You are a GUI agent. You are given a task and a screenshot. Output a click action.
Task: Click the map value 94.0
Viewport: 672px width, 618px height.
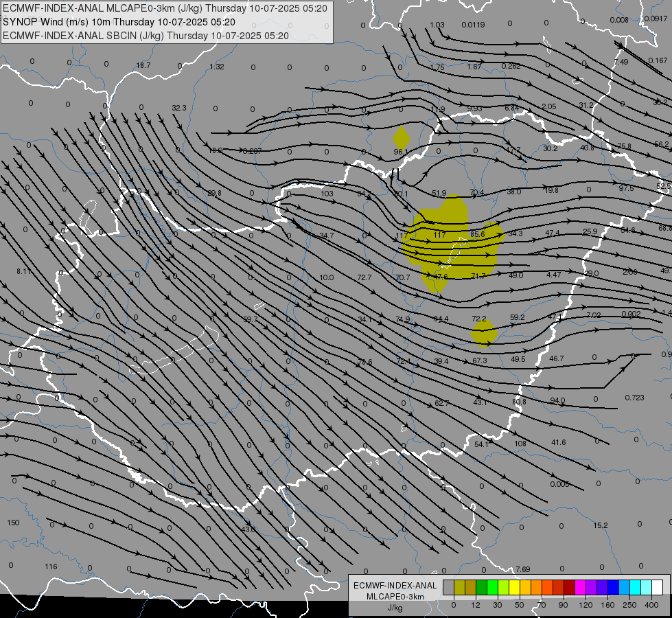pos(557,400)
